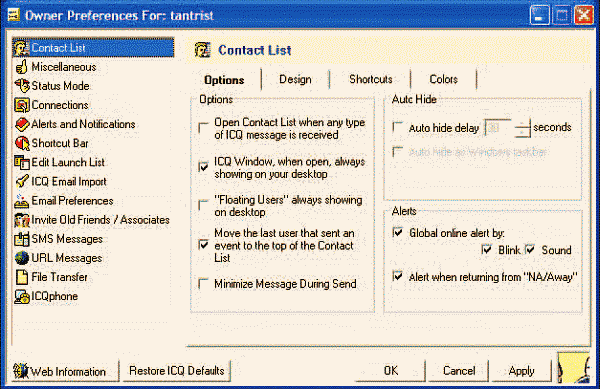Toggle Alert when returning from NA/Away
The width and height of the screenshot is (600, 389).
[x=398, y=276]
